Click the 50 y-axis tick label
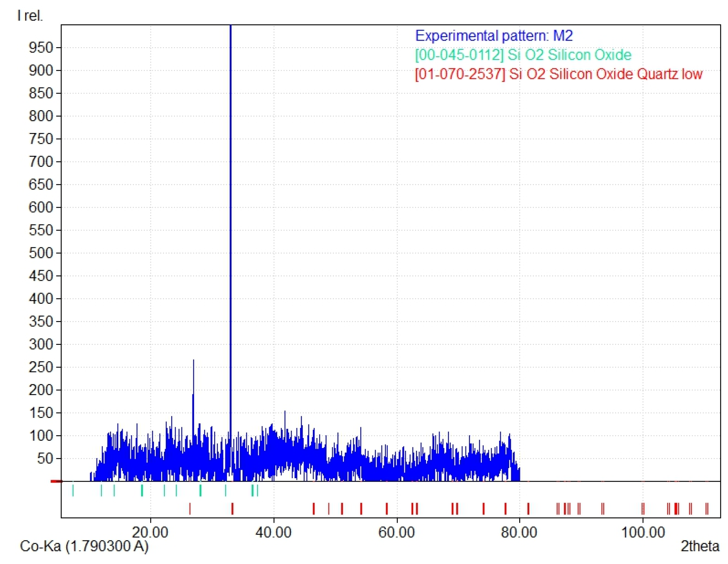 point(44,458)
